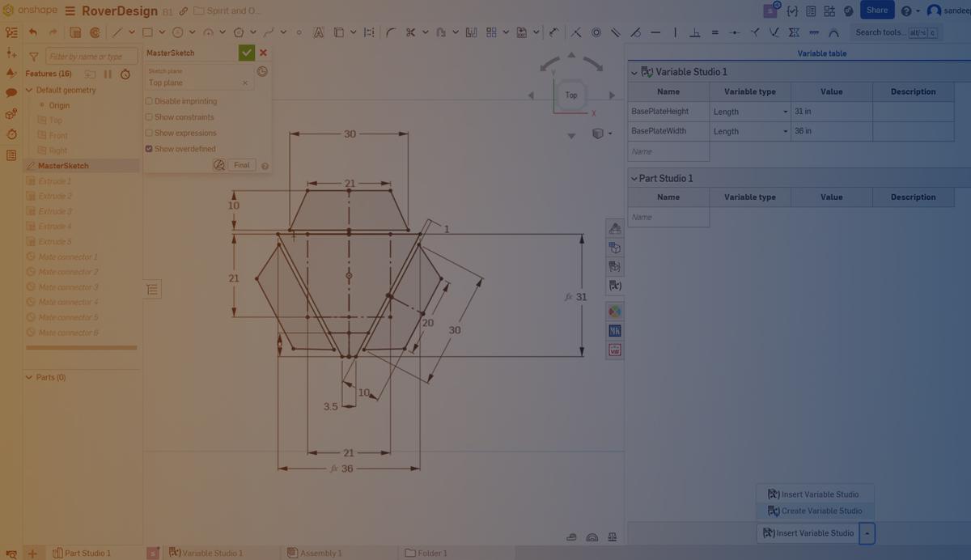Screen dimensions: 971x560
Task: Check the Show constraints option
Action: click(149, 117)
